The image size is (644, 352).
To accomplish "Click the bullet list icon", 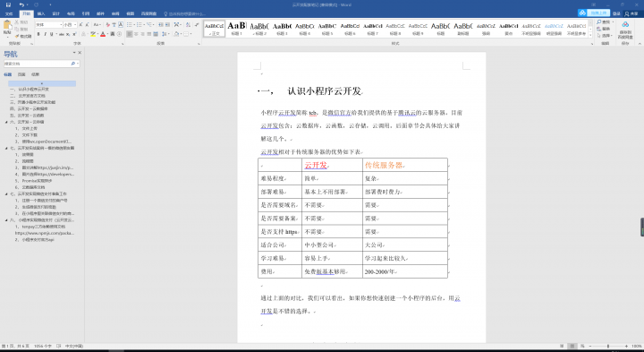I will (x=131, y=25).
